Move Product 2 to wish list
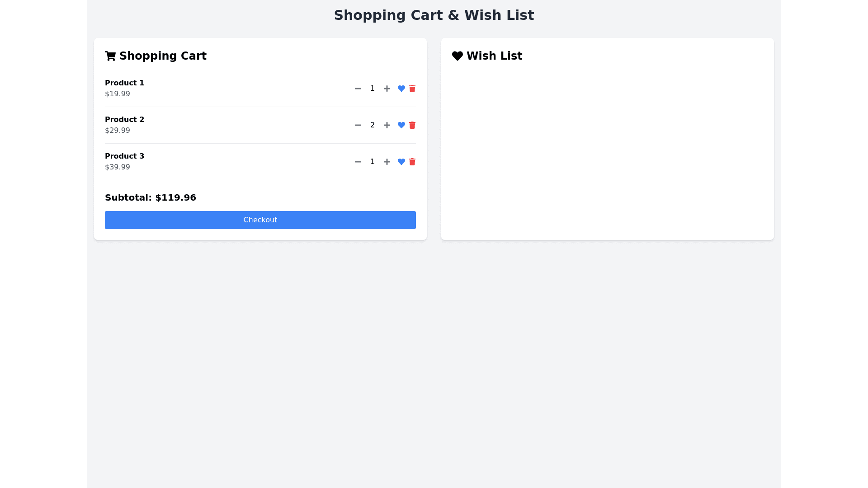The height and width of the screenshot is (488, 868). click(401, 125)
